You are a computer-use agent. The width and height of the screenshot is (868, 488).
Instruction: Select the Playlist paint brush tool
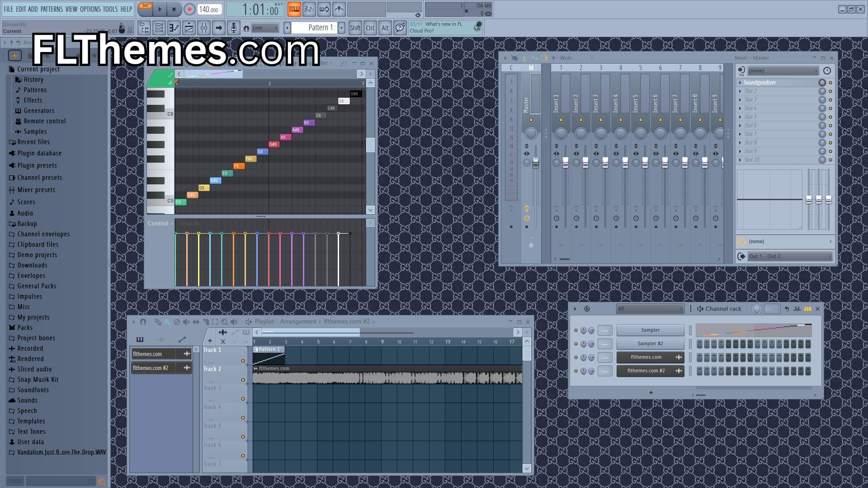tap(167, 322)
